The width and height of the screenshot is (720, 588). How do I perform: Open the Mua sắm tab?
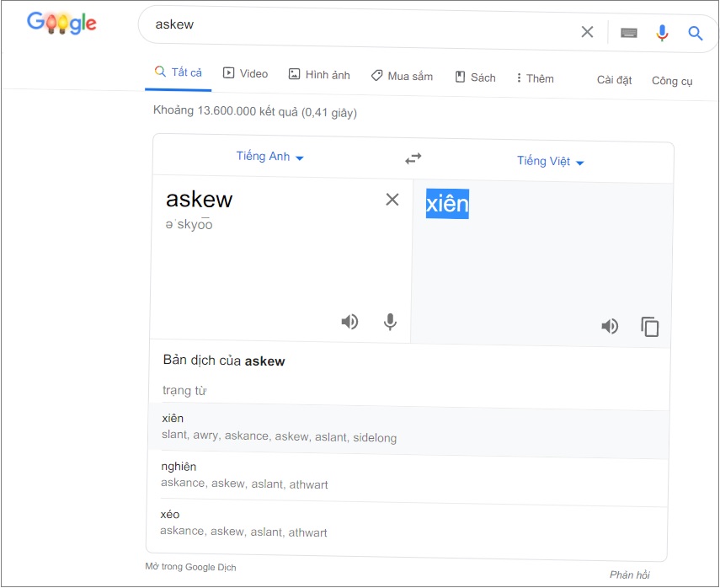402,77
